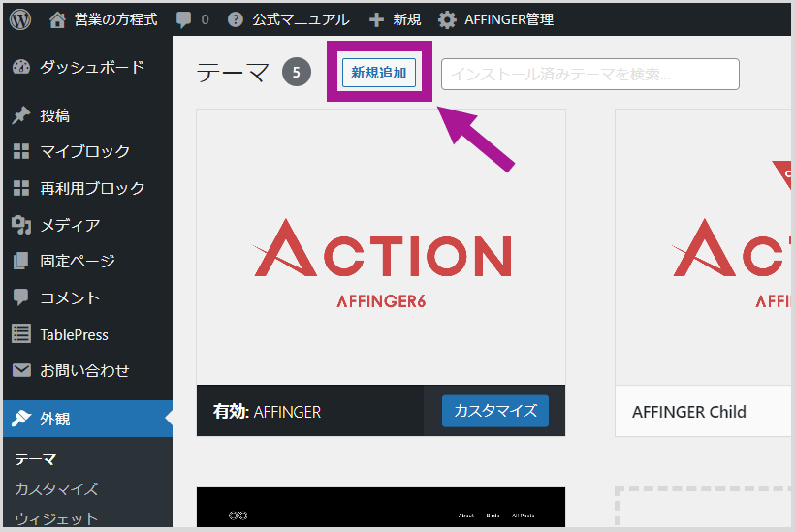This screenshot has height=532, width=795.
Task: Click the pages icon for 固定ページ
Action: [x=21, y=261]
